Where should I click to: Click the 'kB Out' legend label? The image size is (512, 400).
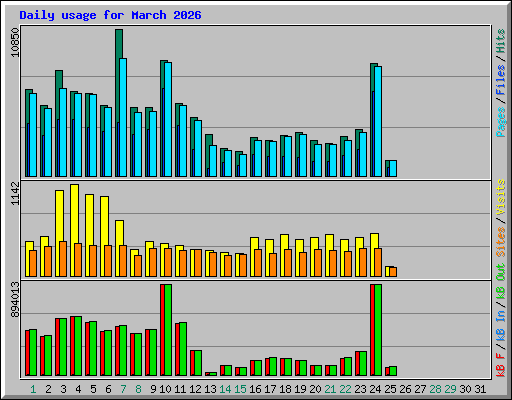point(500,282)
